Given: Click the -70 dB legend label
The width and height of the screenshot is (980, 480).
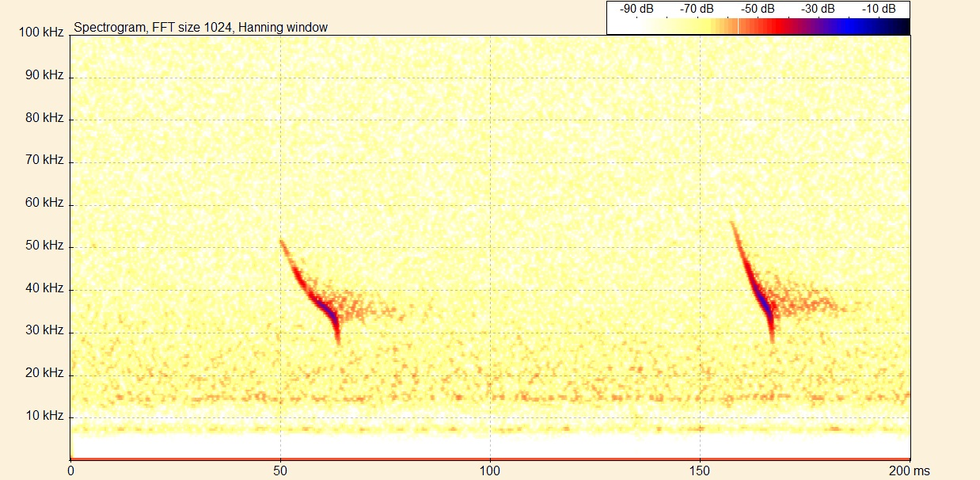Looking at the screenshot, I should tap(697, 9).
